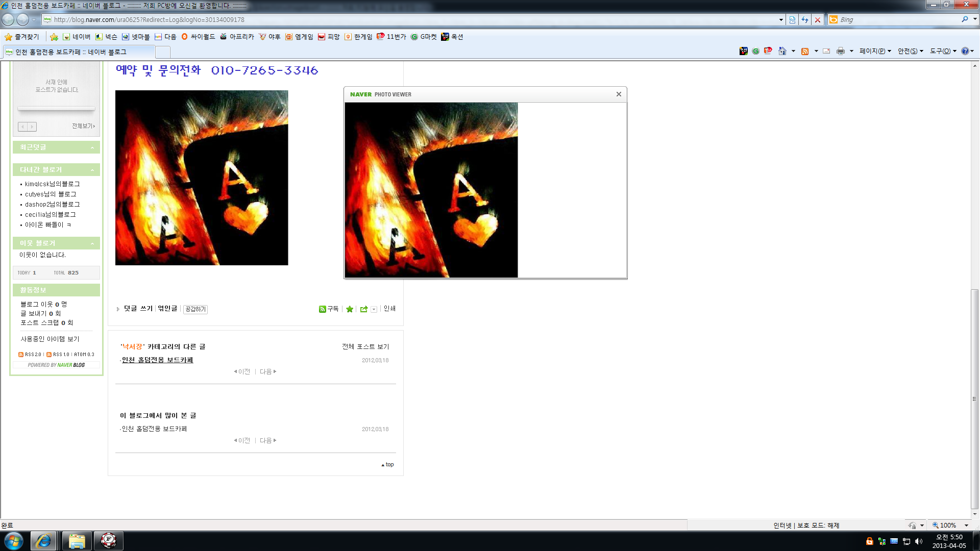
Task: Open the 전체 포스트 보기 link
Action: point(365,347)
